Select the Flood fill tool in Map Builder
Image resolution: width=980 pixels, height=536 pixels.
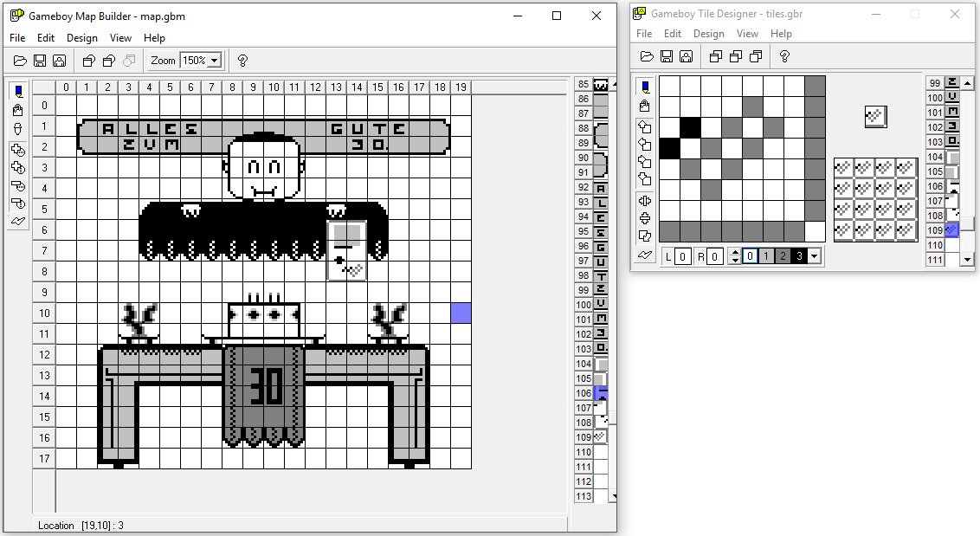tap(18, 110)
